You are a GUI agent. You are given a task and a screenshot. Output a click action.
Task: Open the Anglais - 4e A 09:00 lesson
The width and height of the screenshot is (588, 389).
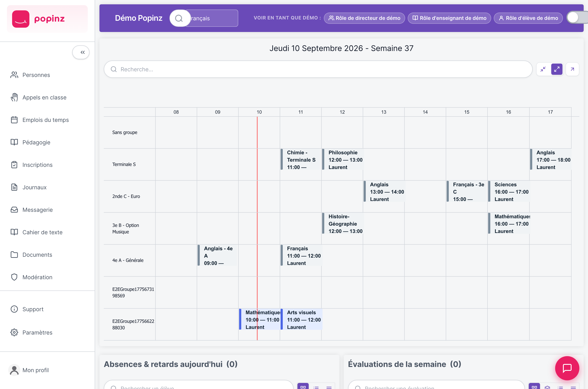click(217, 255)
